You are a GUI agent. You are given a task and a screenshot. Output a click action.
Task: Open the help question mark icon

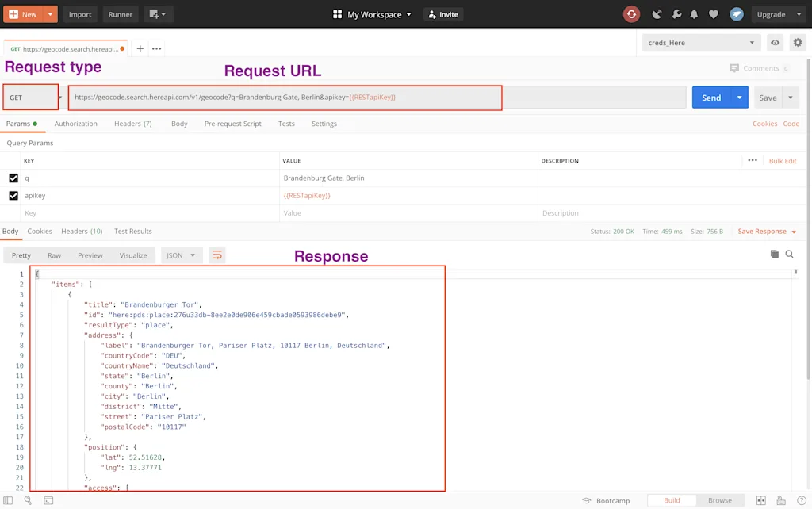tap(802, 500)
